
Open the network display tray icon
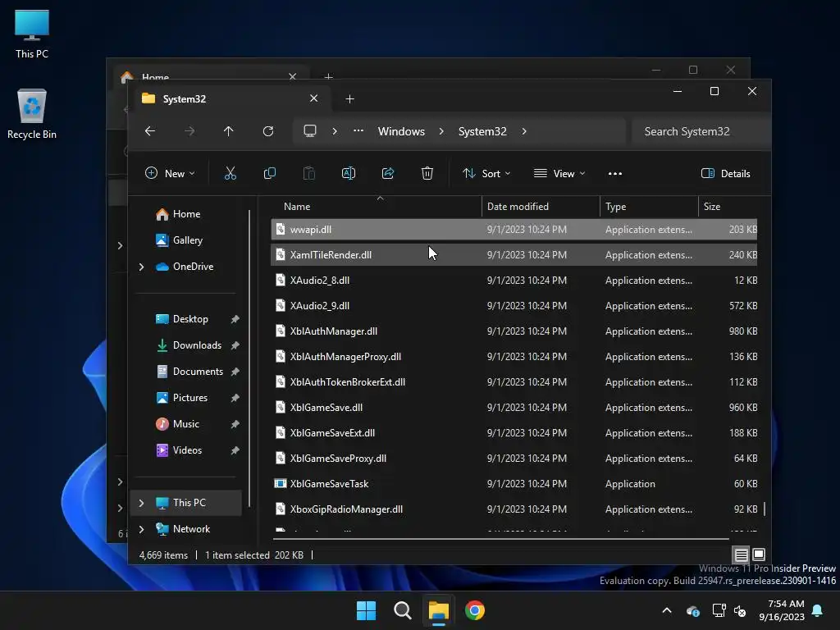point(719,610)
